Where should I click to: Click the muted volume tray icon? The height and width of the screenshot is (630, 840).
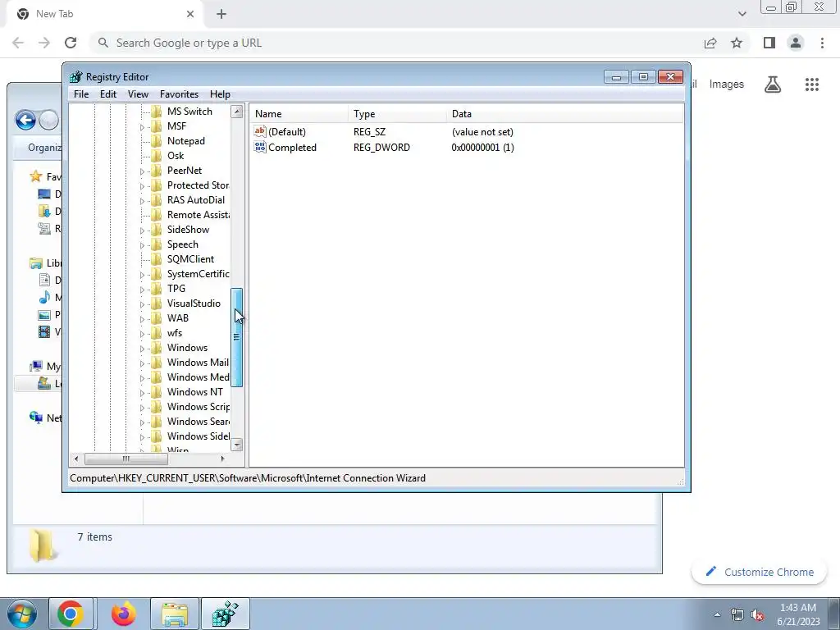757,615
